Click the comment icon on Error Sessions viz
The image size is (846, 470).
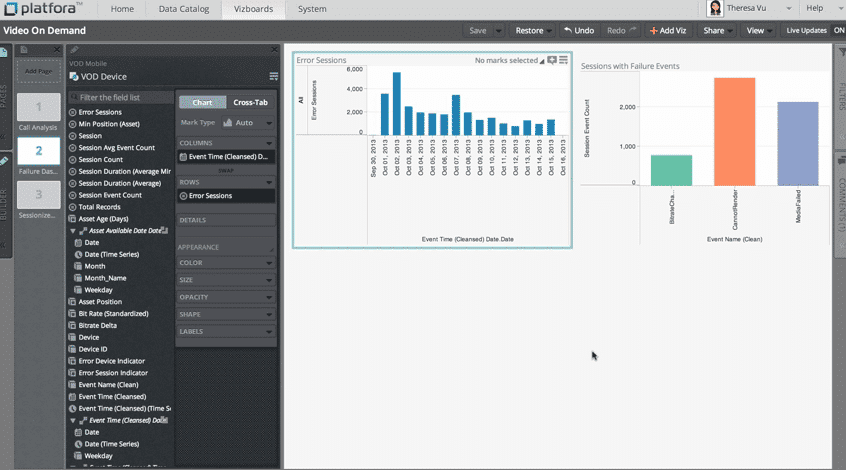point(552,61)
